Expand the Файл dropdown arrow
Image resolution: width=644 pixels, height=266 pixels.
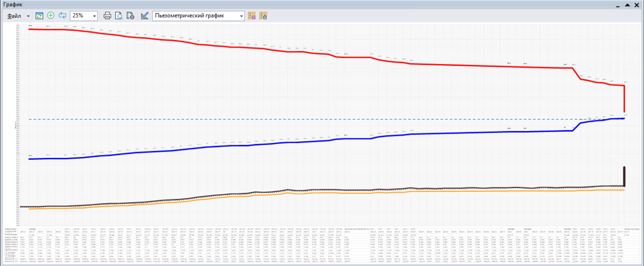(28, 16)
